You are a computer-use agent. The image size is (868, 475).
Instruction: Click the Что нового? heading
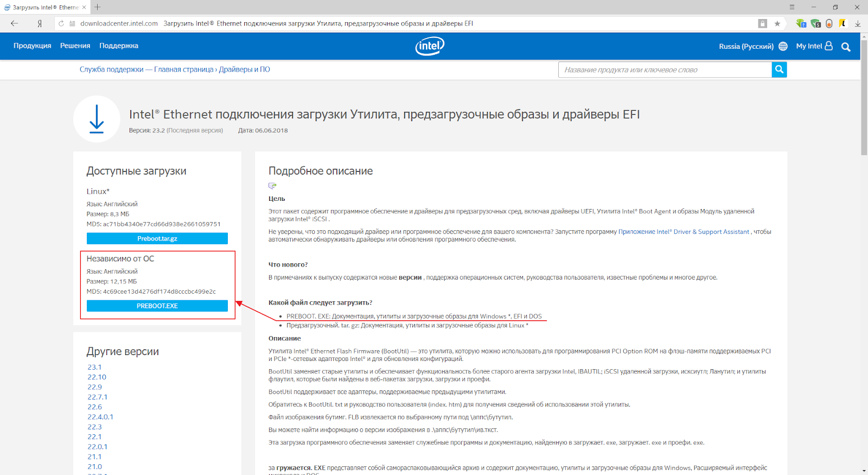(288, 264)
